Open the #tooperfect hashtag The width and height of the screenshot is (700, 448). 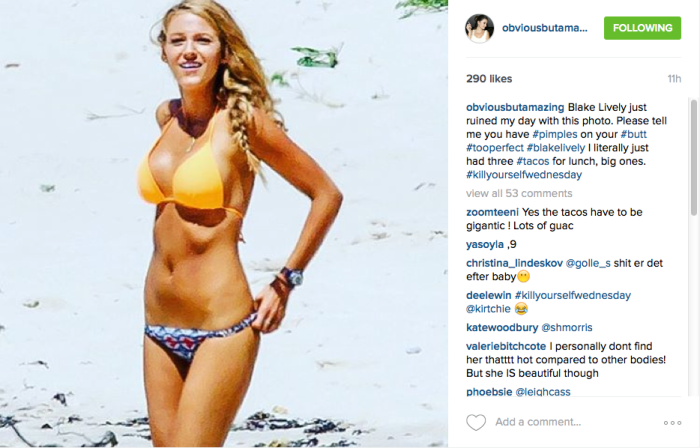point(495,148)
